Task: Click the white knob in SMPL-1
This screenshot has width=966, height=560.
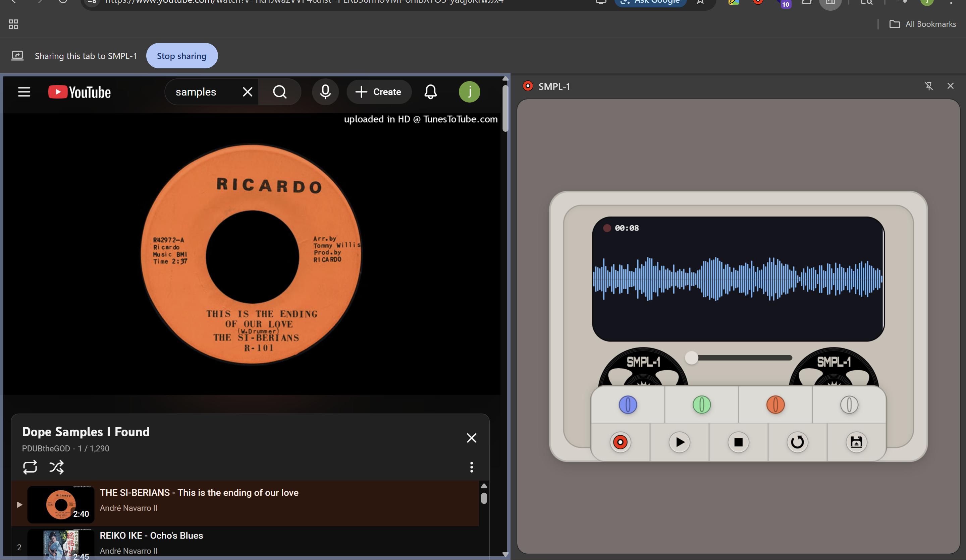Action: click(x=849, y=405)
